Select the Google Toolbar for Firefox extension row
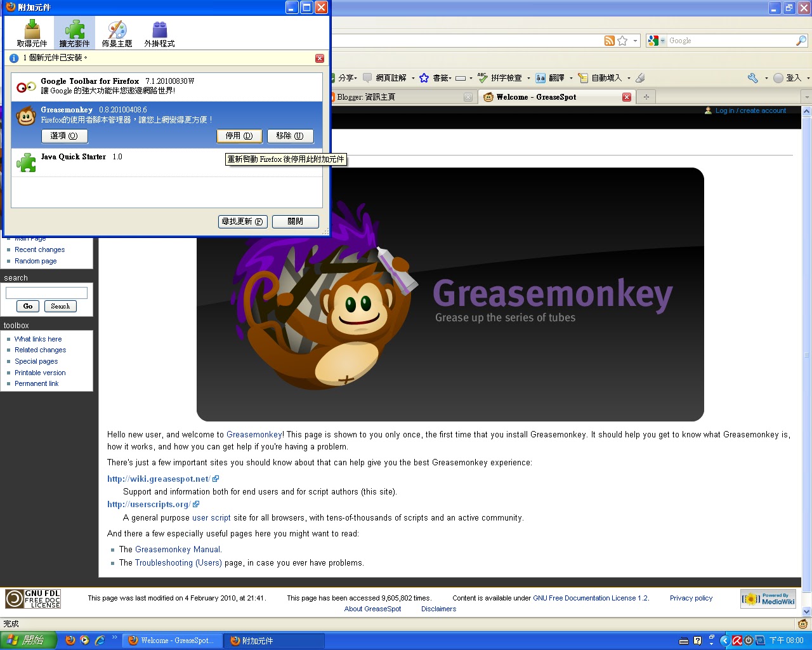812x650 pixels. coord(167,87)
